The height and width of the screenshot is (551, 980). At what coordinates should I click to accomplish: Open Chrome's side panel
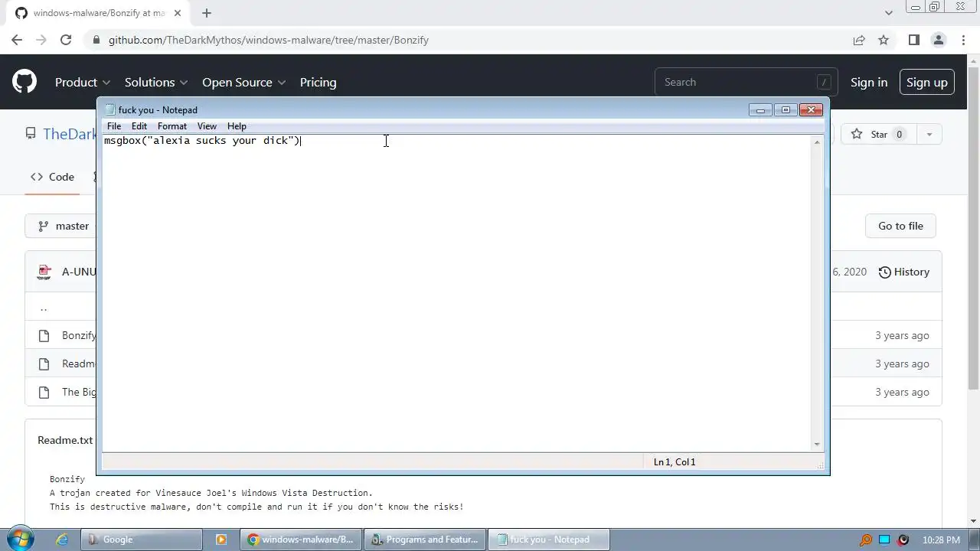coord(913,40)
